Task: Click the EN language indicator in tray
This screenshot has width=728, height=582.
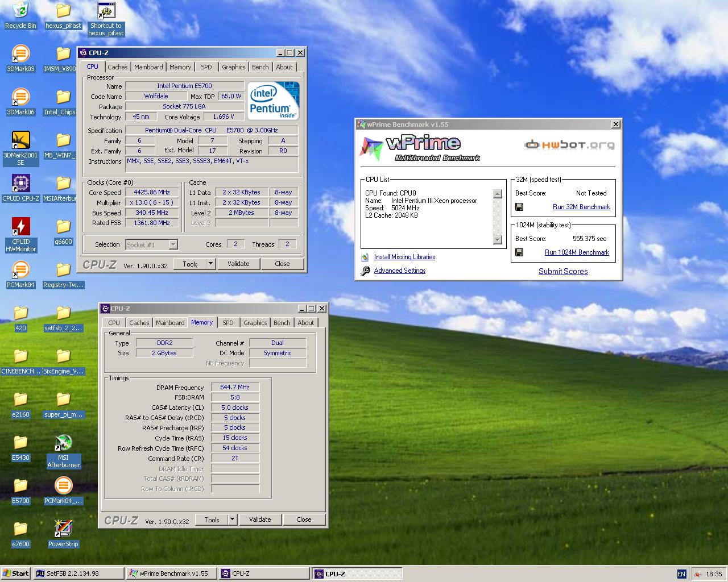Action: tap(681, 574)
